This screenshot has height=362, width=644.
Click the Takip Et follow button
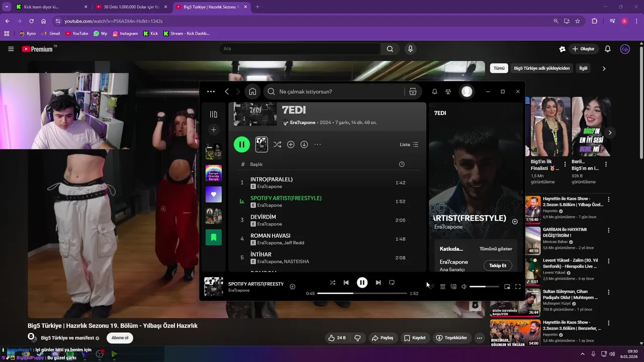[498, 265]
